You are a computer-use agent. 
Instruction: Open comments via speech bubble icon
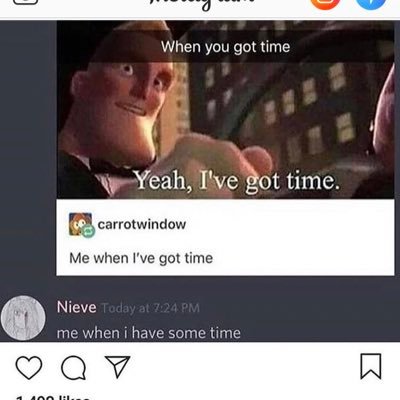coord(73,368)
